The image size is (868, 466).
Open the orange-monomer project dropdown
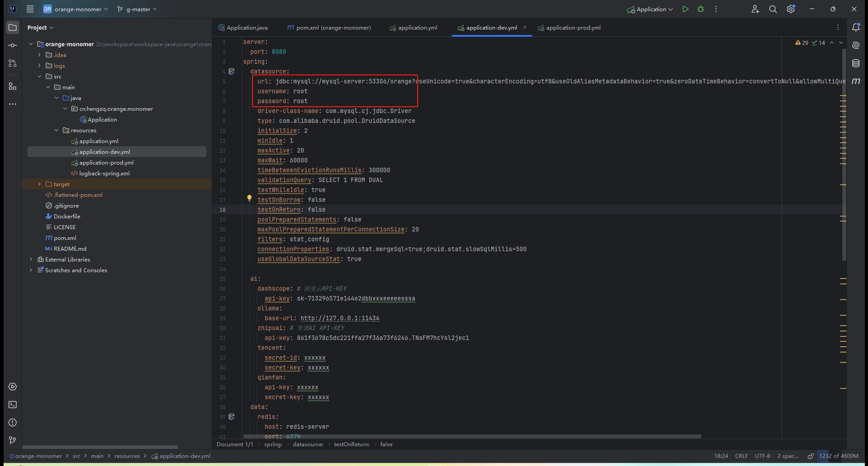click(75, 9)
